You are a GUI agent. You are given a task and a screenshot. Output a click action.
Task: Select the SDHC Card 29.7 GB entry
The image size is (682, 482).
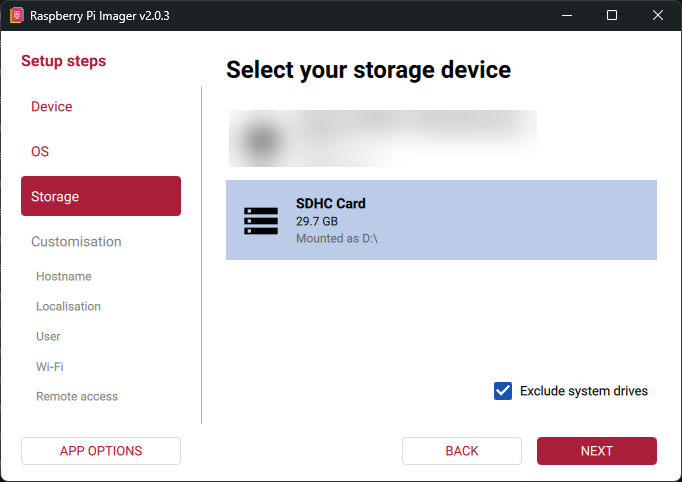click(441, 220)
